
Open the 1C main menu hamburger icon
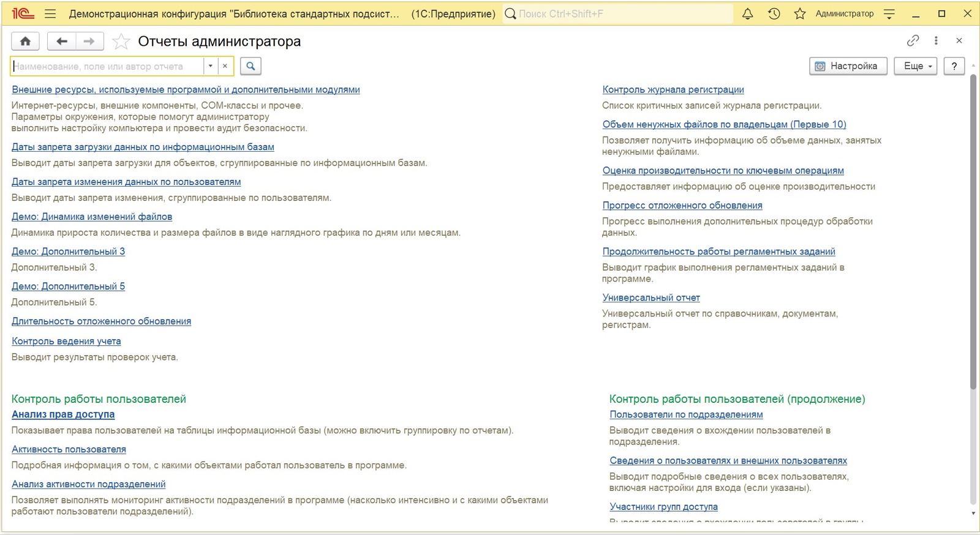(50, 13)
